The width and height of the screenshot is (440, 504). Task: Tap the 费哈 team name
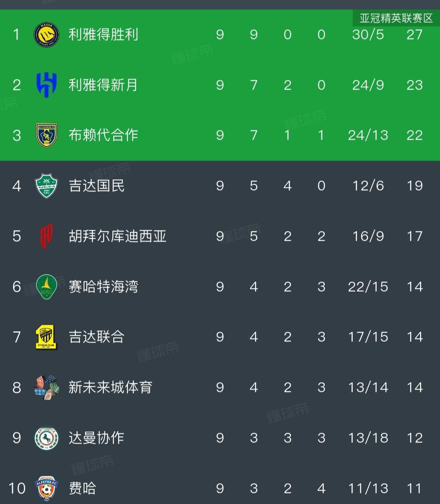click(x=82, y=488)
